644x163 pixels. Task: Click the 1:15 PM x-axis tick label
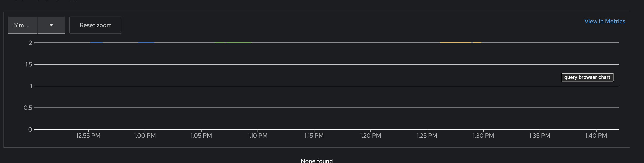[314, 136]
